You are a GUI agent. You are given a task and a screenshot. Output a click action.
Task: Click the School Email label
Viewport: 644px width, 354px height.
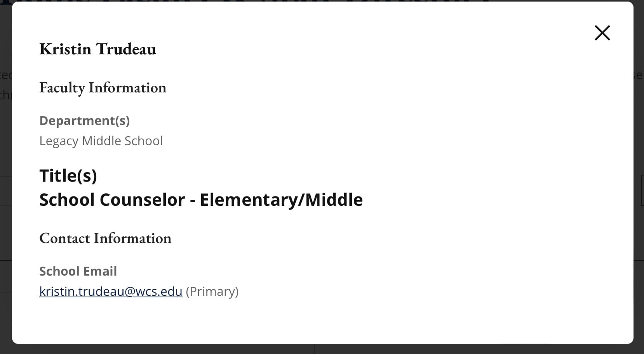pyautogui.click(x=78, y=271)
